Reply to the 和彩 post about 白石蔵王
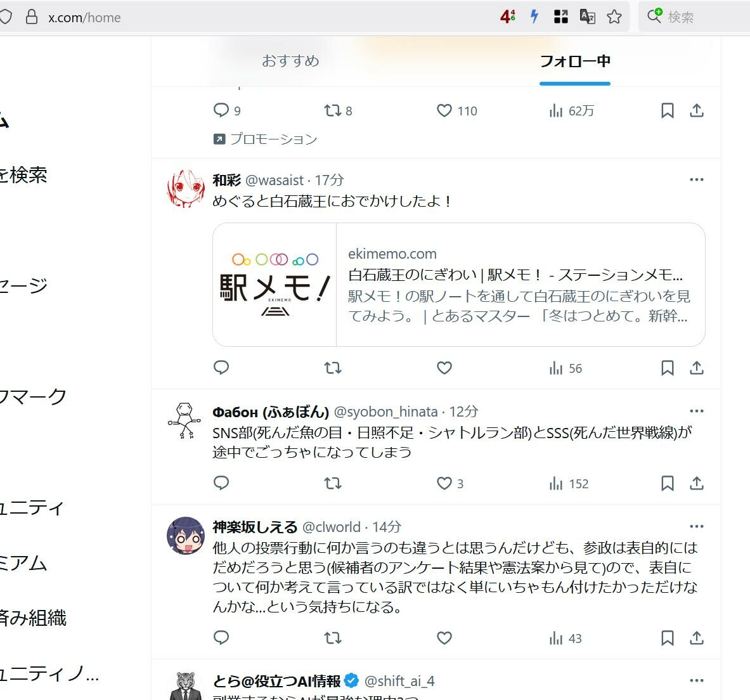The height and width of the screenshot is (700, 750). 221,368
